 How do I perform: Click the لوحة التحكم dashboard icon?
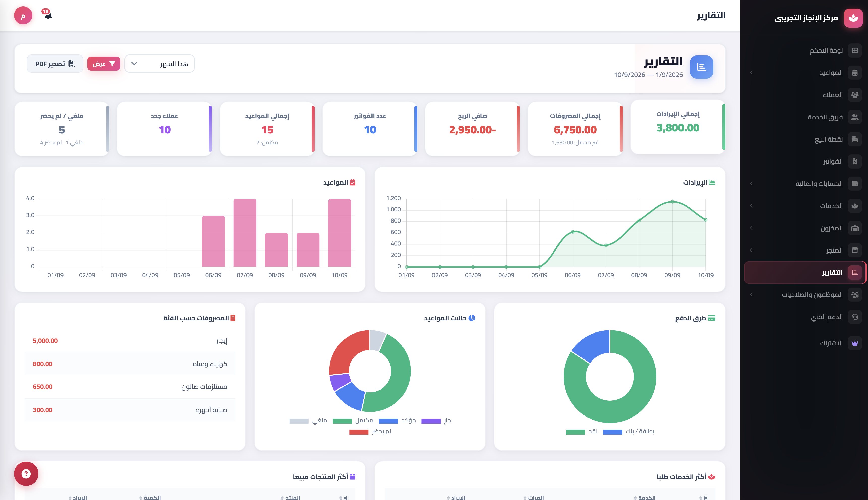click(x=855, y=50)
